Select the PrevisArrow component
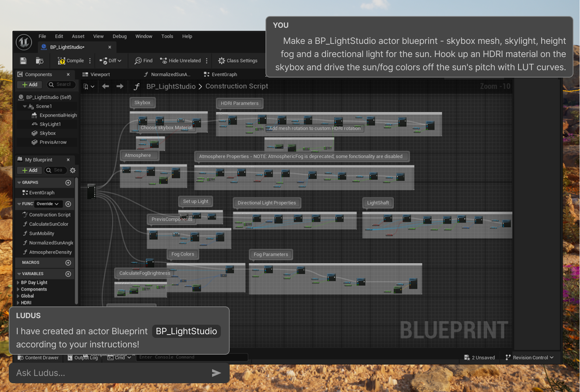The image size is (580, 392). pyautogui.click(x=49, y=142)
